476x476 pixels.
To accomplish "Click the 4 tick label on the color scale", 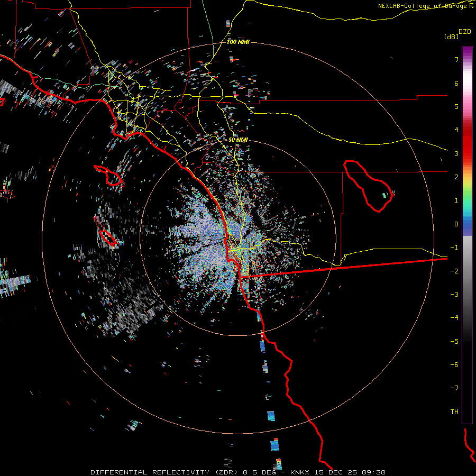I will tap(456, 130).
